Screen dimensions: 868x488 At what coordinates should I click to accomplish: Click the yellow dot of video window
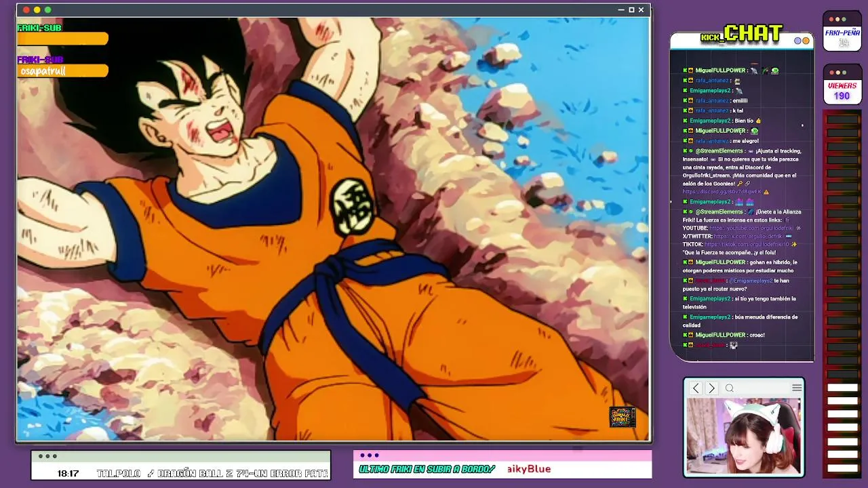click(37, 10)
